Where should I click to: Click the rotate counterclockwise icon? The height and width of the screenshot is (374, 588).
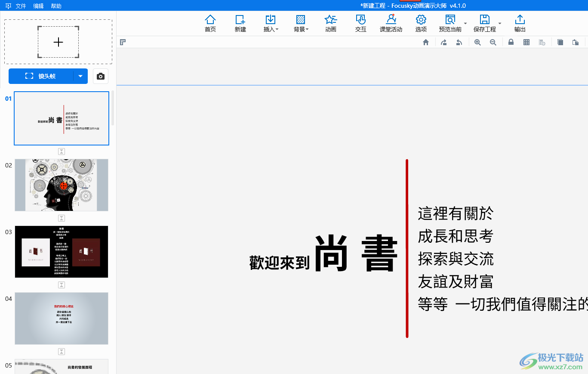pyautogui.click(x=459, y=42)
